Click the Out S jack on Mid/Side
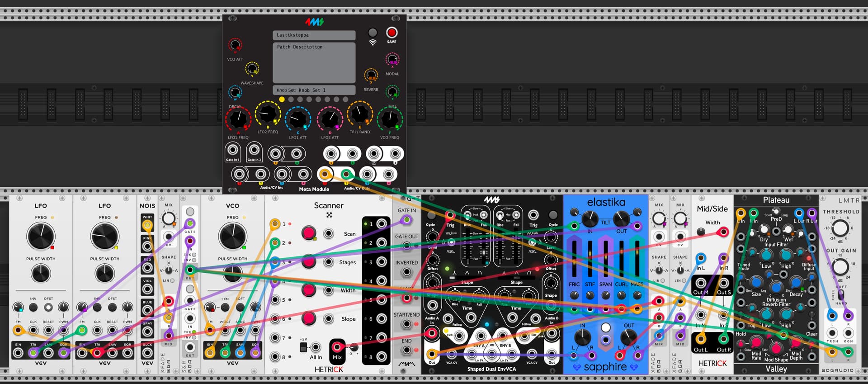868x384 pixels. coord(723,283)
